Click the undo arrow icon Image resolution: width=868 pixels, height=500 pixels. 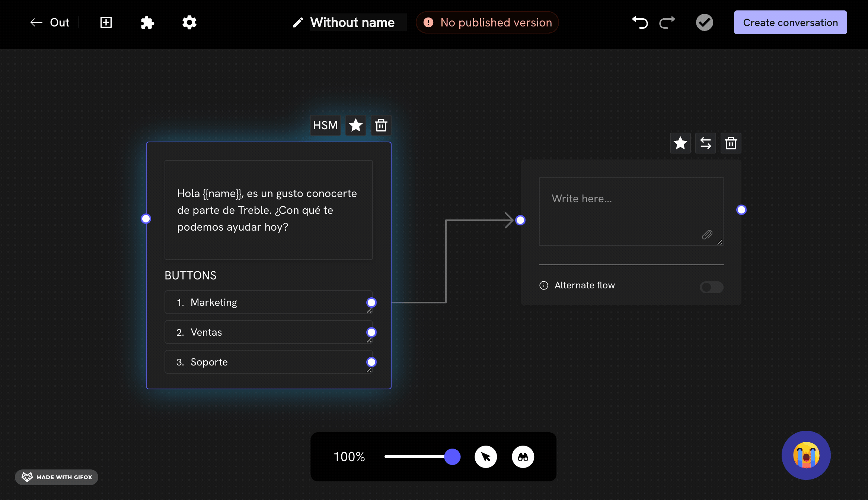tap(640, 22)
